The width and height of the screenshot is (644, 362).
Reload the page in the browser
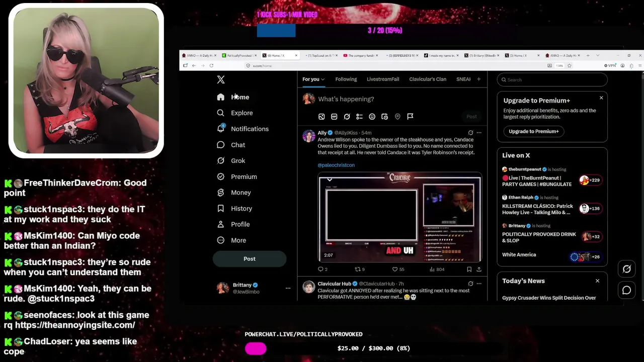click(x=211, y=65)
